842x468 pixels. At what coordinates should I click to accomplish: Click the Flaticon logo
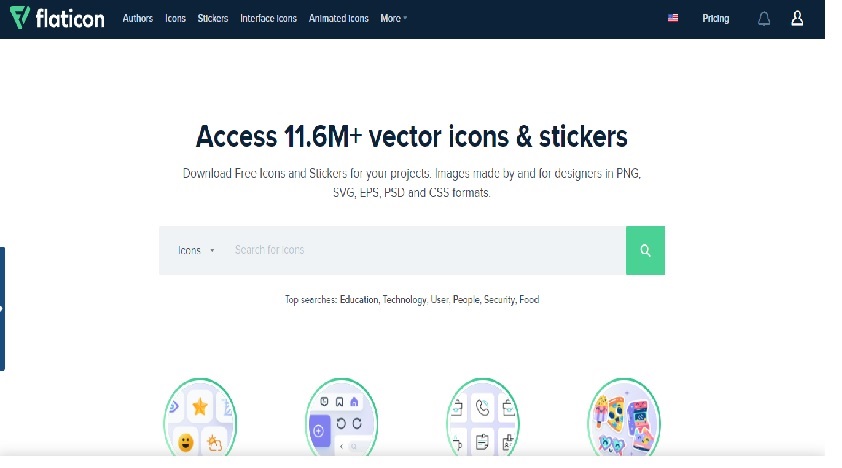coord(57,18)
